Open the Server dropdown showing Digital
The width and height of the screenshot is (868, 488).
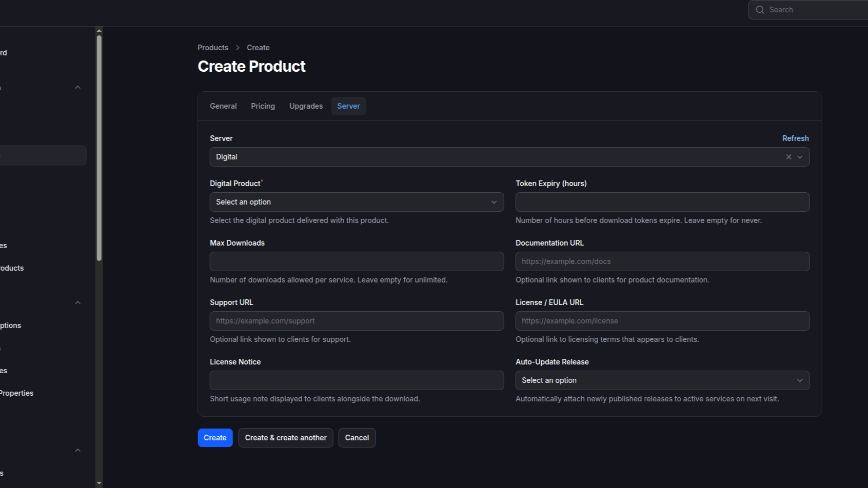[x=498, y=157]
